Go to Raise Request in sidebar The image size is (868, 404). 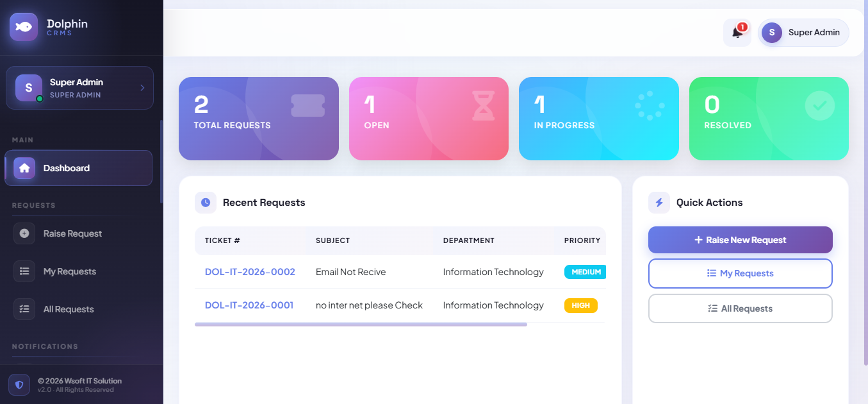(x=78, y=233)
